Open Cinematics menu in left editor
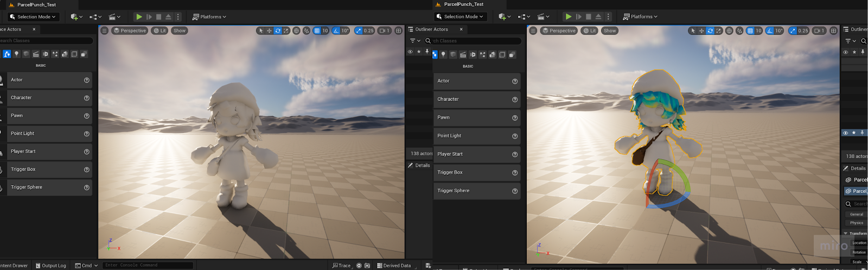Screen dimensions: 868x270 [114, 17]
